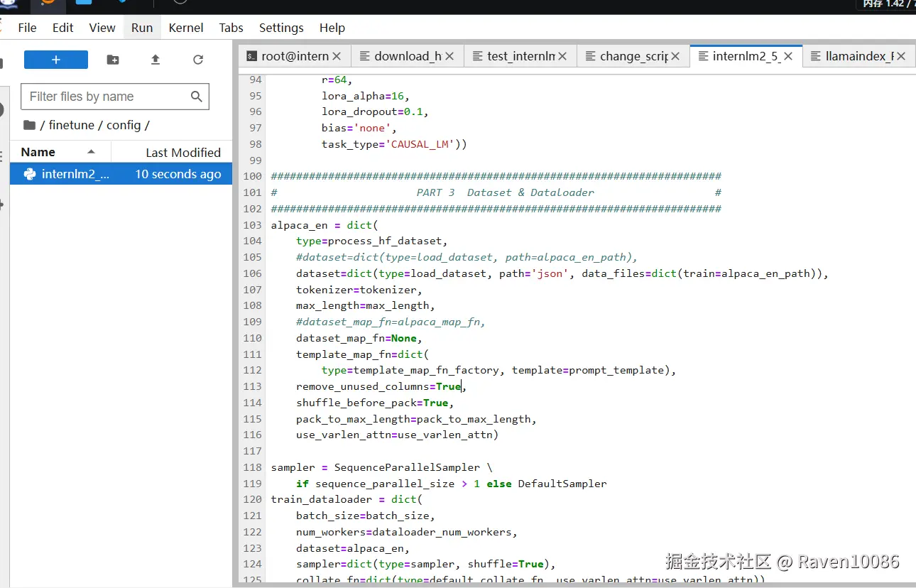Screen dimensions: 916x588
Task: Close the internlm2_5_ tab
Action: 788,56
